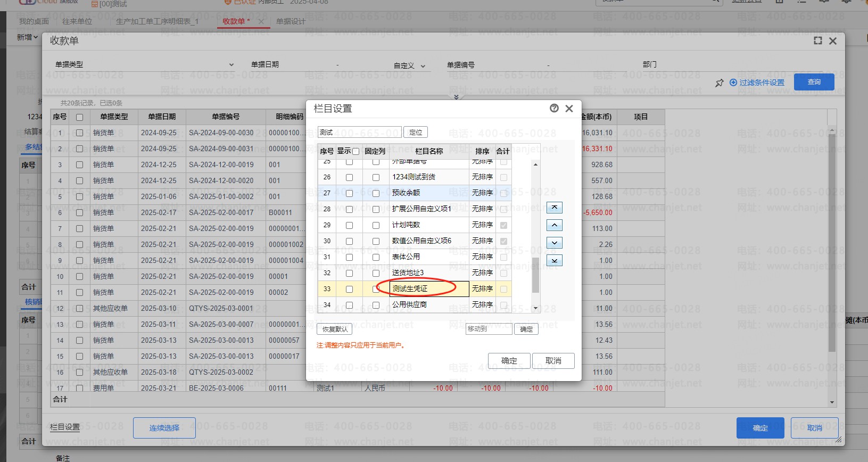Screen dimensions: 868x462
Task: Toggle the 显示 header checkbox for all columns
Action: pyautogui.click(x=356, y=152)
